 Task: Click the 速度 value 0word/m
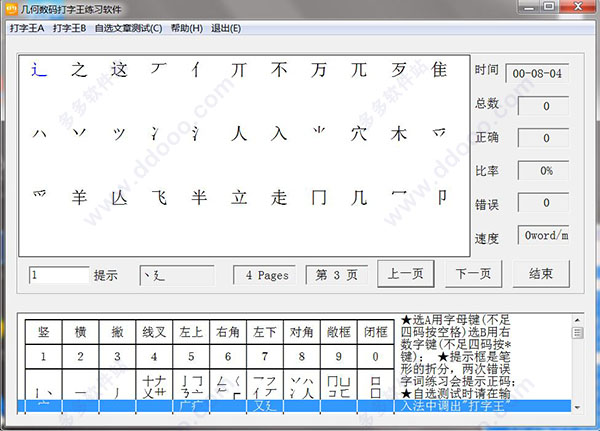click(x=543, y=235)
